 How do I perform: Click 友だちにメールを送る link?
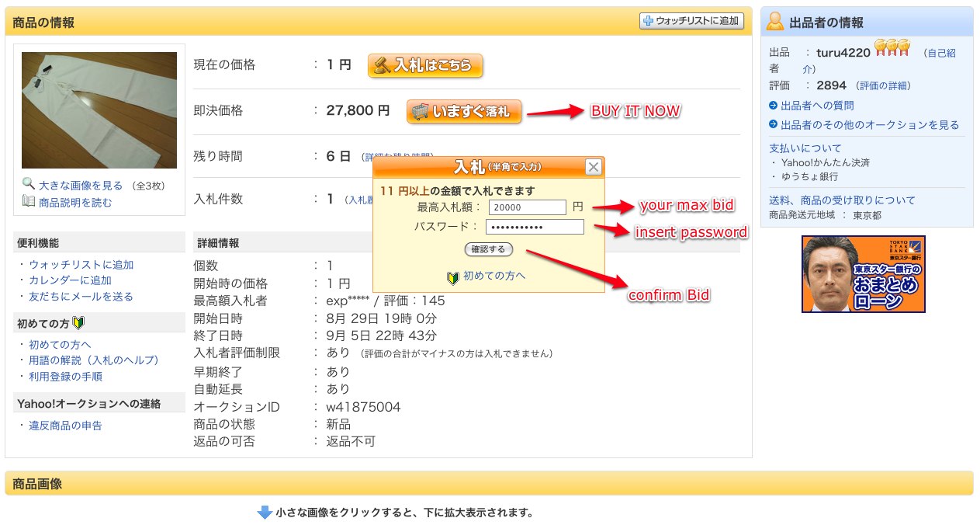[81, 297]
